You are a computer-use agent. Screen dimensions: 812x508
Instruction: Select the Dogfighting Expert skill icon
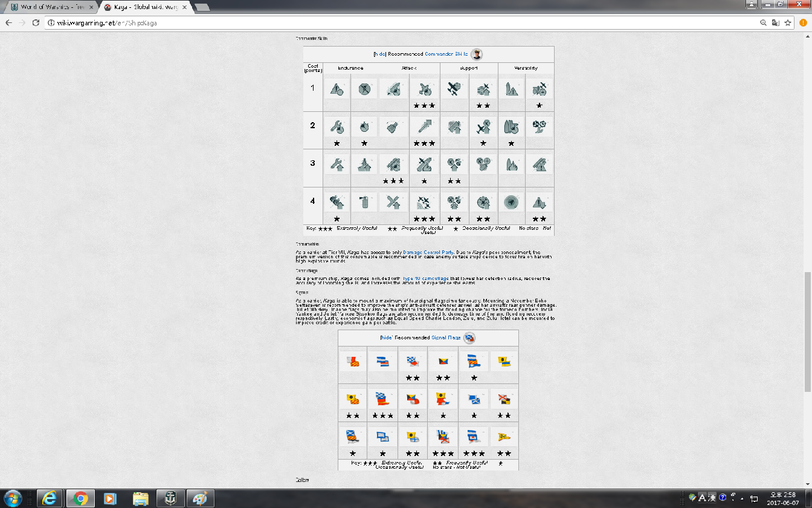(454, 89)
